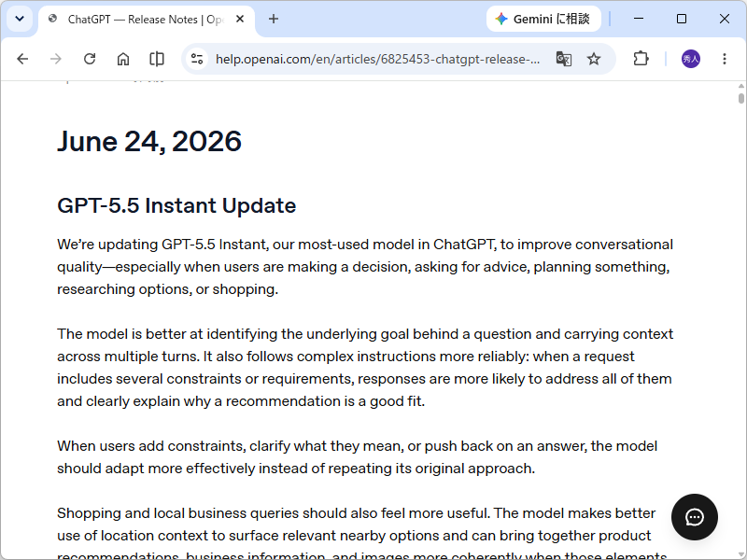
Task: Go to the home page
Action: (x=123, y=59)
